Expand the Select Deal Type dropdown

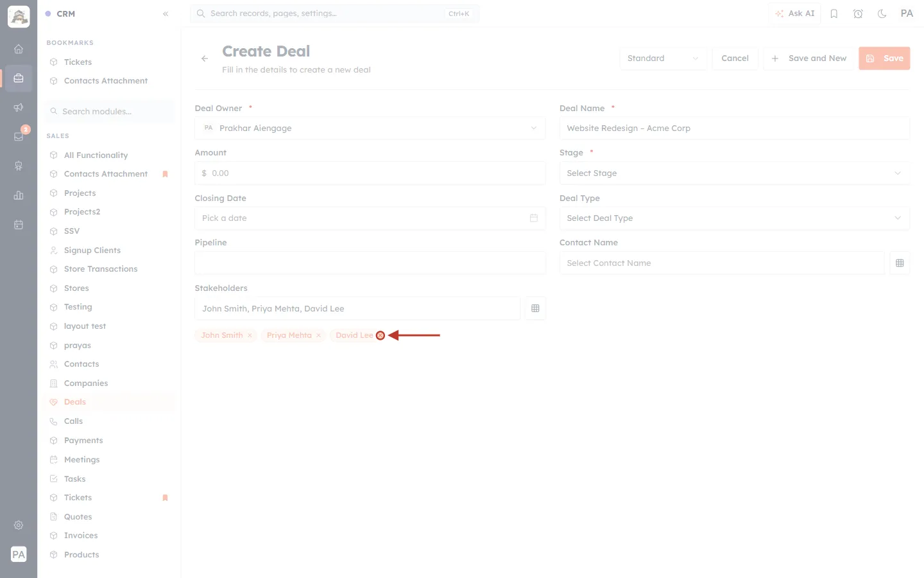735,218
